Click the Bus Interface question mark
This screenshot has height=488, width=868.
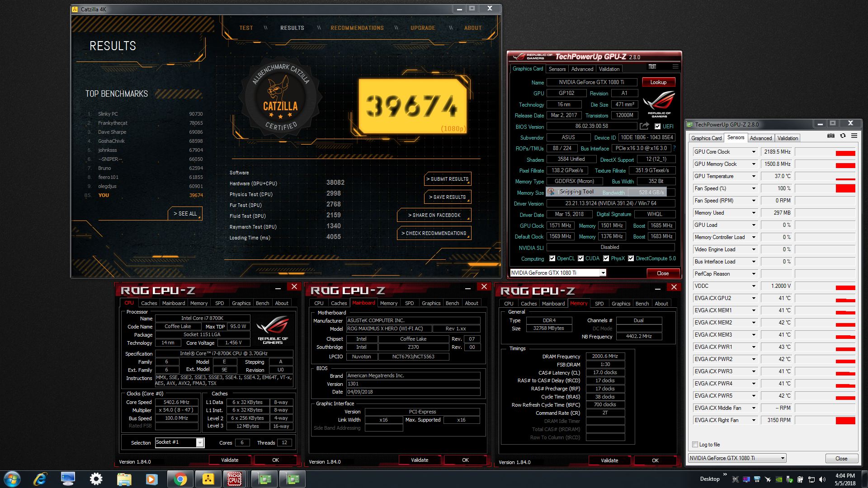click(x=674, y=148)
